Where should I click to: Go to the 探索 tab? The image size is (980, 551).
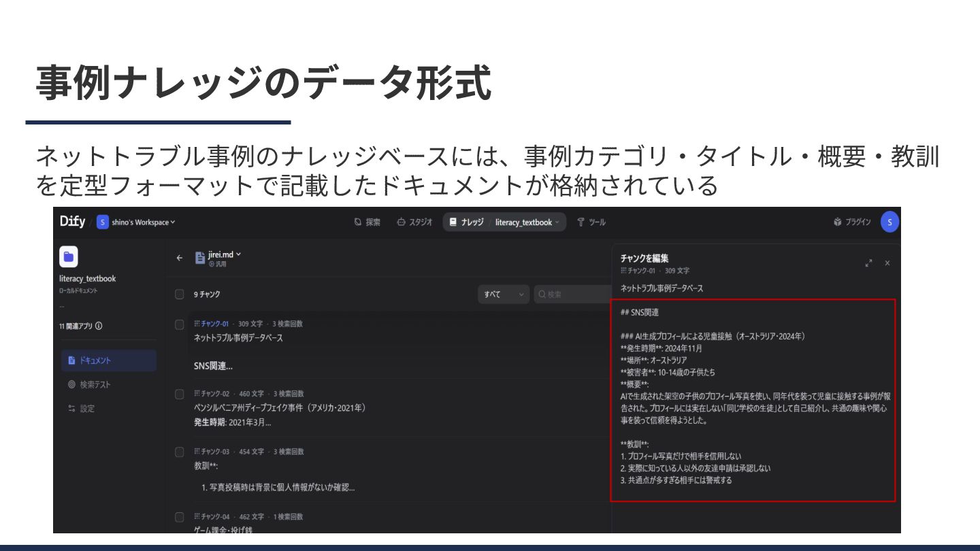[x=367, y=222]
